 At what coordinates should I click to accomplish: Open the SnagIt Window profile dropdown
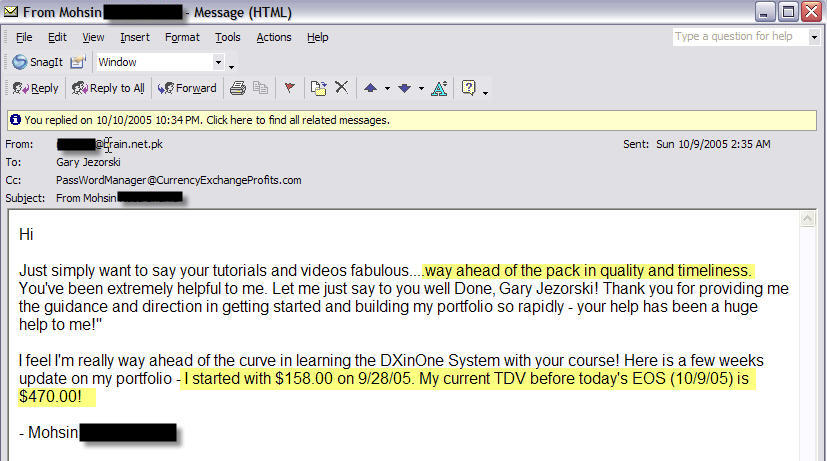pos(219,62)
